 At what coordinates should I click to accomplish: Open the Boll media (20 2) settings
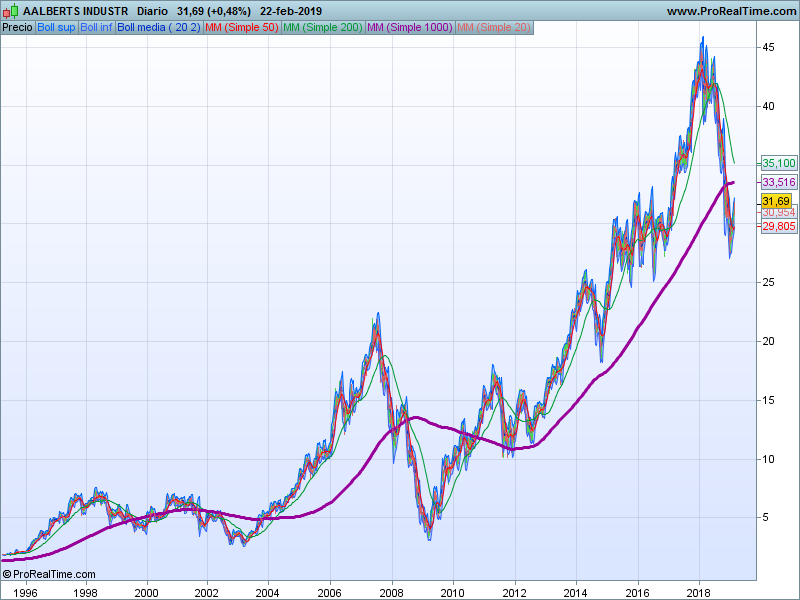[159, 28]
